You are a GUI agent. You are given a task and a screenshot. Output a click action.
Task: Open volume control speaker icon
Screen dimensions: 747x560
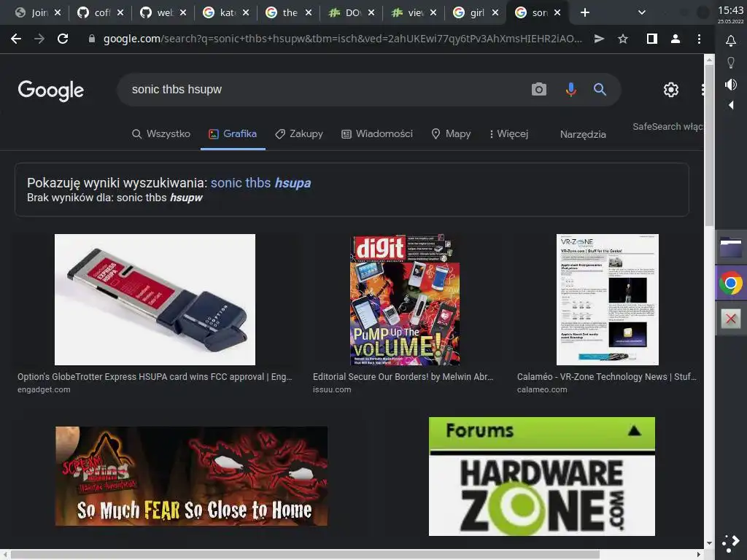pyautogui.click(x=731, y=85)
